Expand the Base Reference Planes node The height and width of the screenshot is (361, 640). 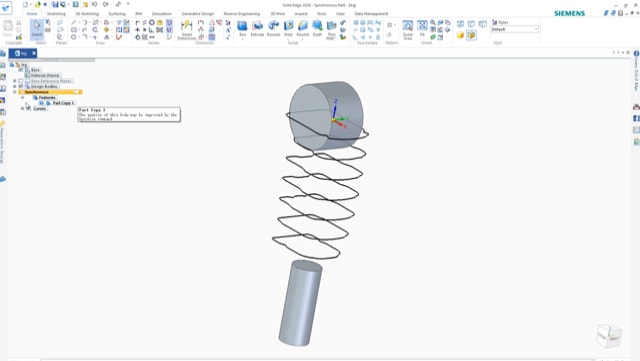click(x=15, y=81)
